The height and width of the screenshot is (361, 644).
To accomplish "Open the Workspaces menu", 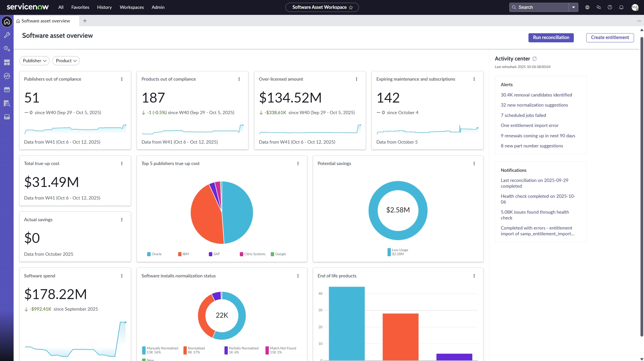I will point(132,7).
